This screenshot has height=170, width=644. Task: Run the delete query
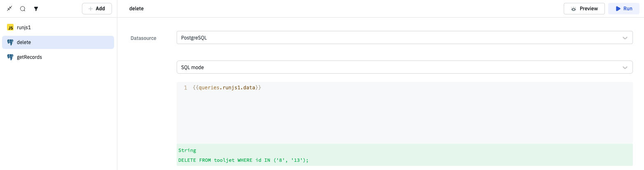click(x=624, y=9)
